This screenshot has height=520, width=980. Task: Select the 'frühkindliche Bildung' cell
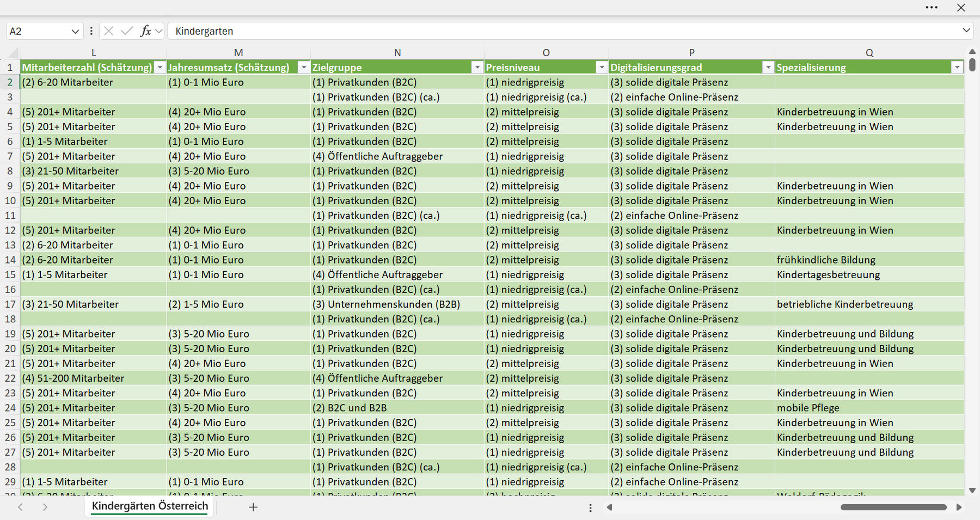click(869, 260)
